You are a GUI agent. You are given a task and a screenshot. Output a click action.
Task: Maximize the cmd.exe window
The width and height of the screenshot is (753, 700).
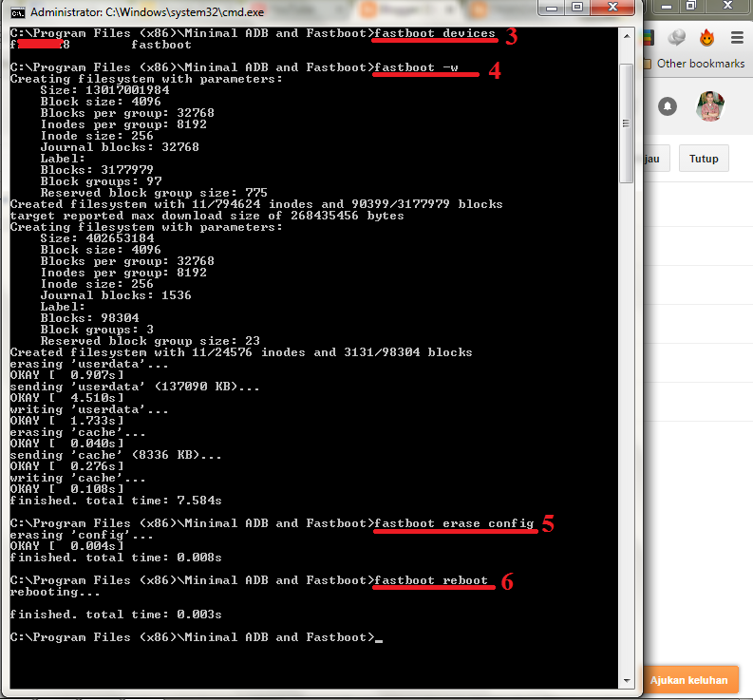[576, 8]
